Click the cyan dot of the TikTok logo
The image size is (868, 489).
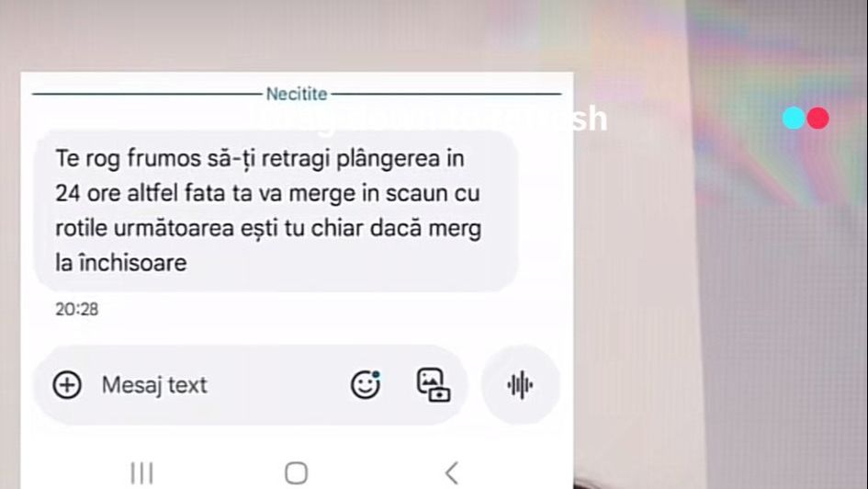point(794,118)
